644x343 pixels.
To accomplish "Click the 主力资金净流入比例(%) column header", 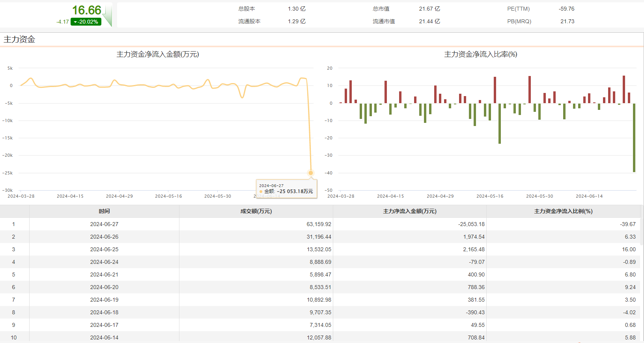I will point(563,211).
